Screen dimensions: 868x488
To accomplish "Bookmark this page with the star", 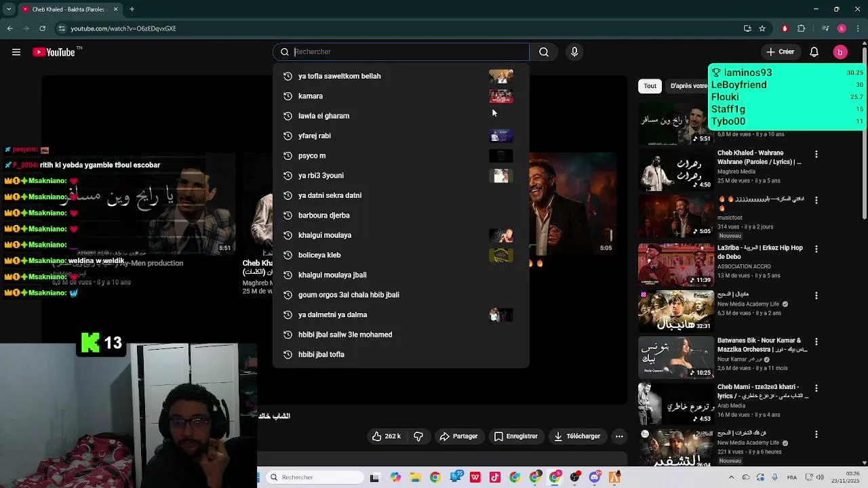I will (762, 28).
